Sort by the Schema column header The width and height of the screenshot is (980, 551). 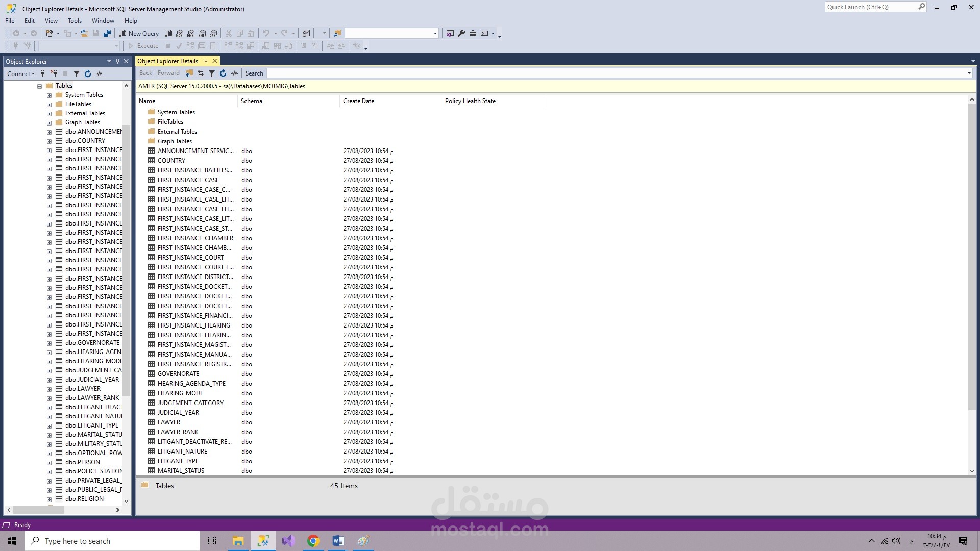coord(289,101)
